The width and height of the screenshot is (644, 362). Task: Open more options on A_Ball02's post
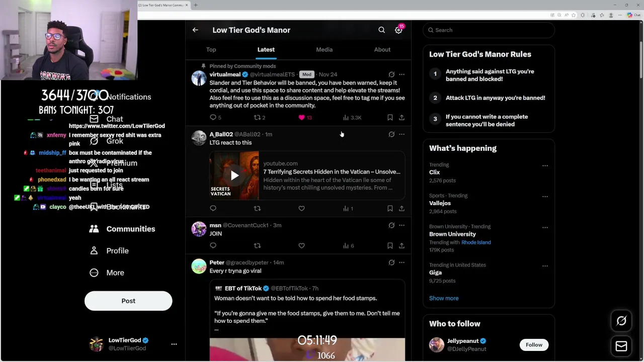tap(401, 134)
